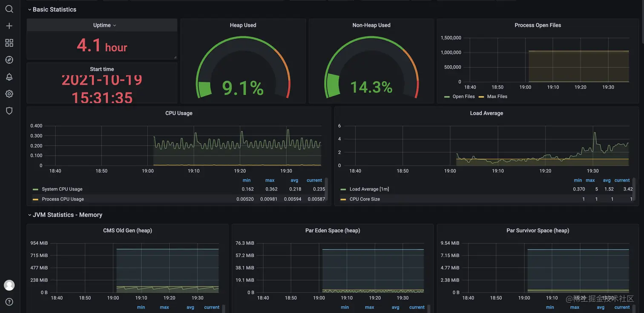Sort Par Survivor Space legend by min

(x=550, y=307)
